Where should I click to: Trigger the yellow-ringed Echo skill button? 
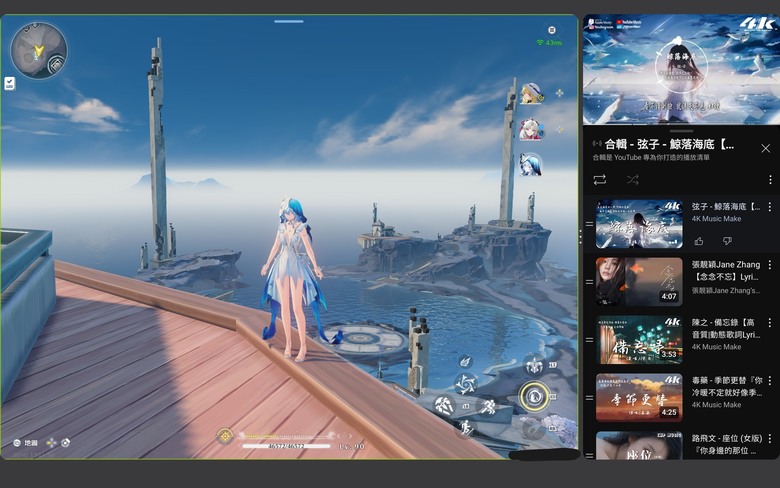tap(534, 397)
